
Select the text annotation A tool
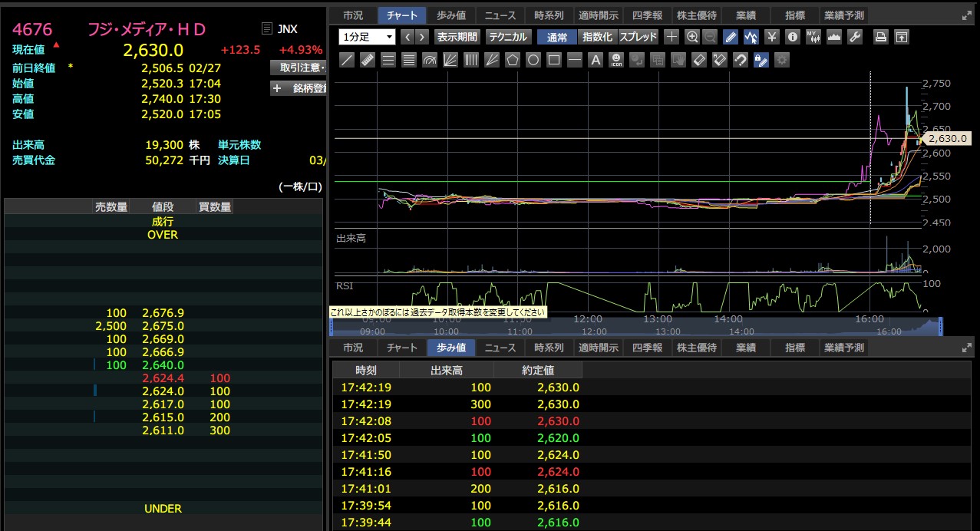click(x=596, y=60)
